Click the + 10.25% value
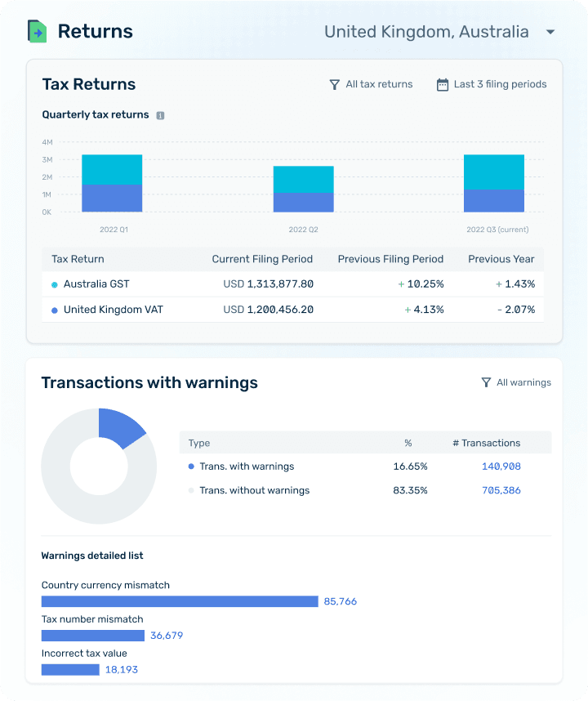The width and height of the screenshot is (588, 701). tap(421, 284)
